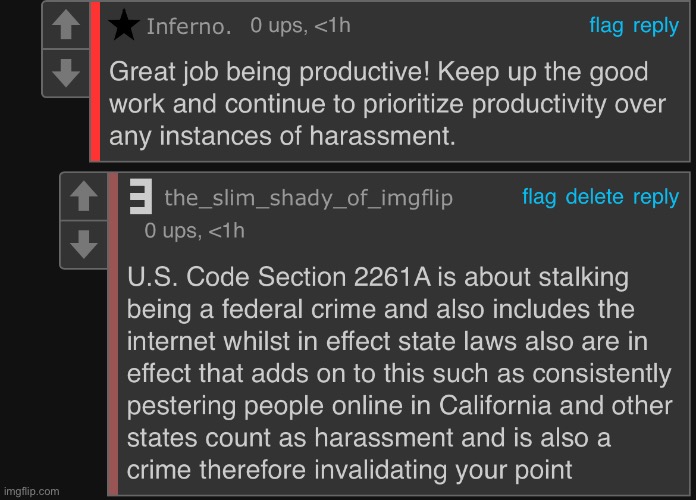Click the muted red bar on second comment
This screenshot has height=500, width=696.
click(x=113, y=334)
